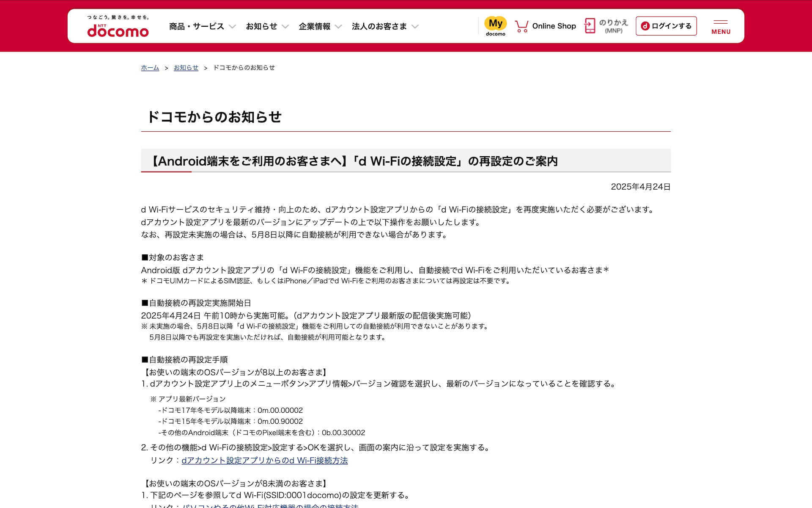Click the Online Shop text label
Screen dimensions: 812x508
[554, 26]
